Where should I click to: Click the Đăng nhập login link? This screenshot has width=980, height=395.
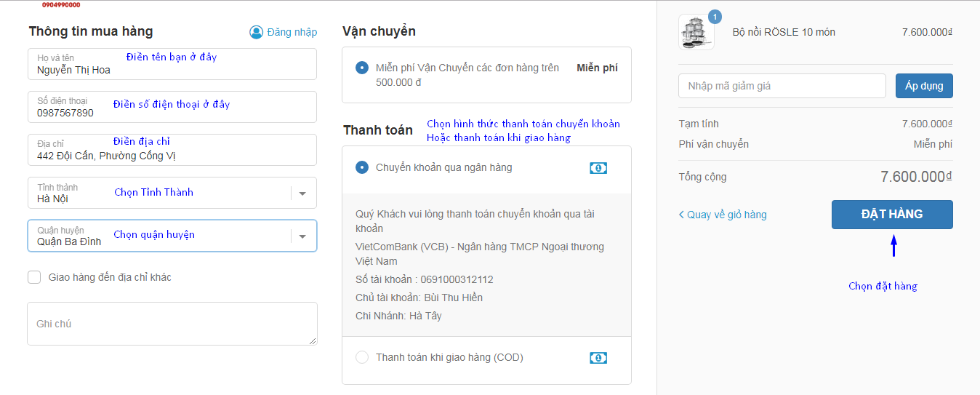coord(292,32)
